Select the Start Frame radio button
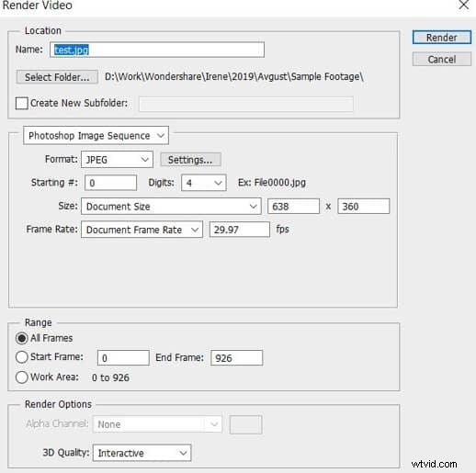 click(x=22, y=357)
